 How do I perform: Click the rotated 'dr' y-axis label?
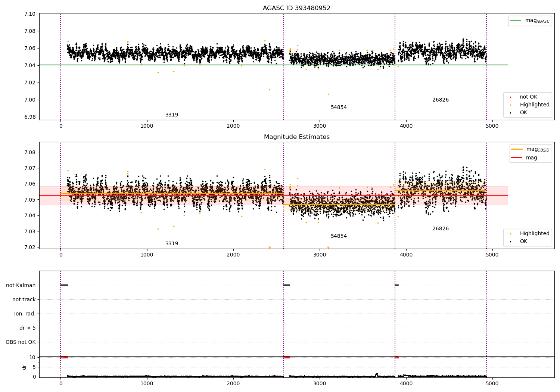point(24,367)
